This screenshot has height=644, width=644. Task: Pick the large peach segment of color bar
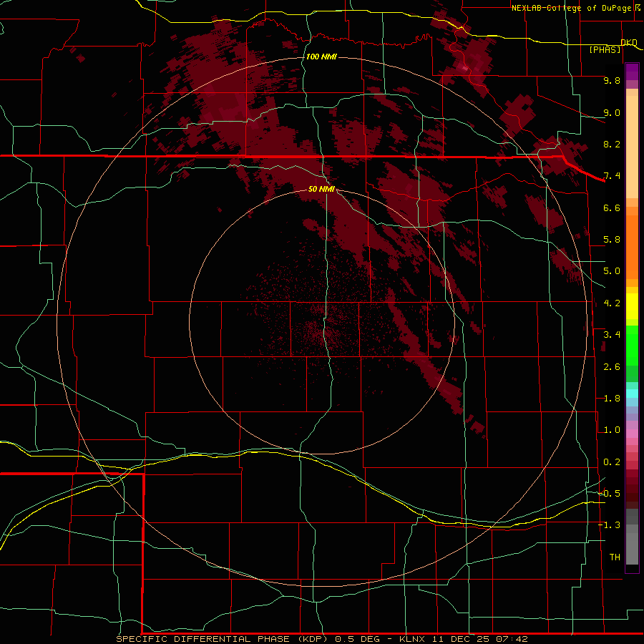point(632,147)
